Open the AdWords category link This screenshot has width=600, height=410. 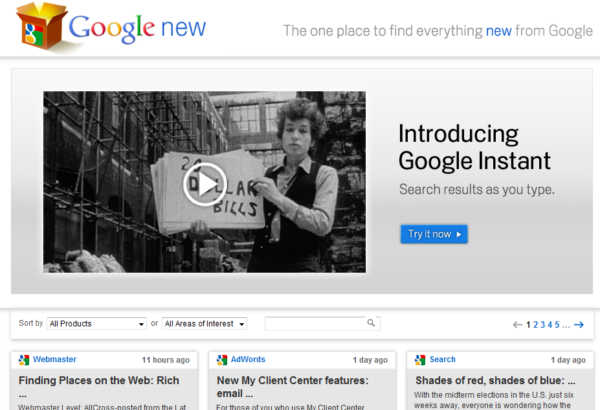coord(248,359)
